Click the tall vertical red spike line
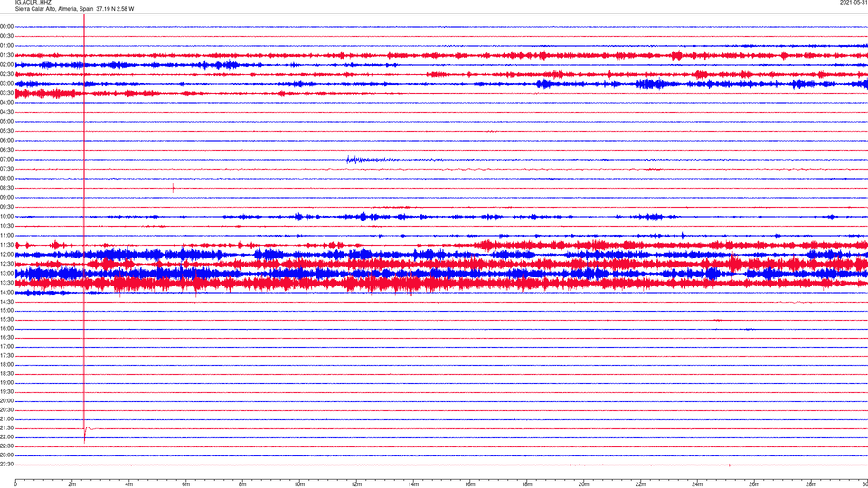 [x=84, y=228]
